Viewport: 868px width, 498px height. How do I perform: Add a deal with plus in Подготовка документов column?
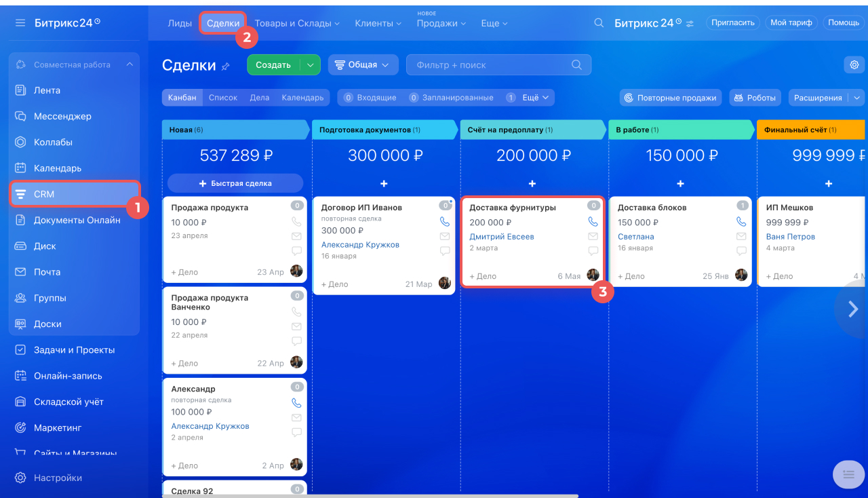click(x=384, y=183)
